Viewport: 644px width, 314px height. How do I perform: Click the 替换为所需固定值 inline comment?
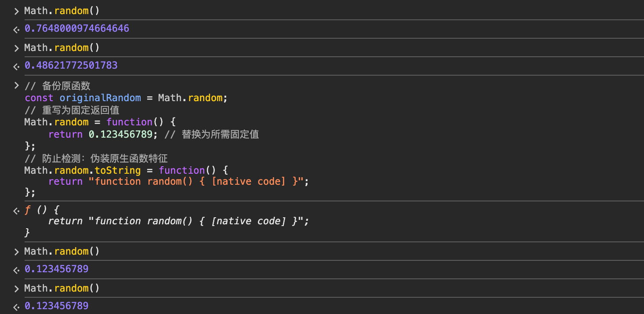pyautogui.click(x=220, y=134)
